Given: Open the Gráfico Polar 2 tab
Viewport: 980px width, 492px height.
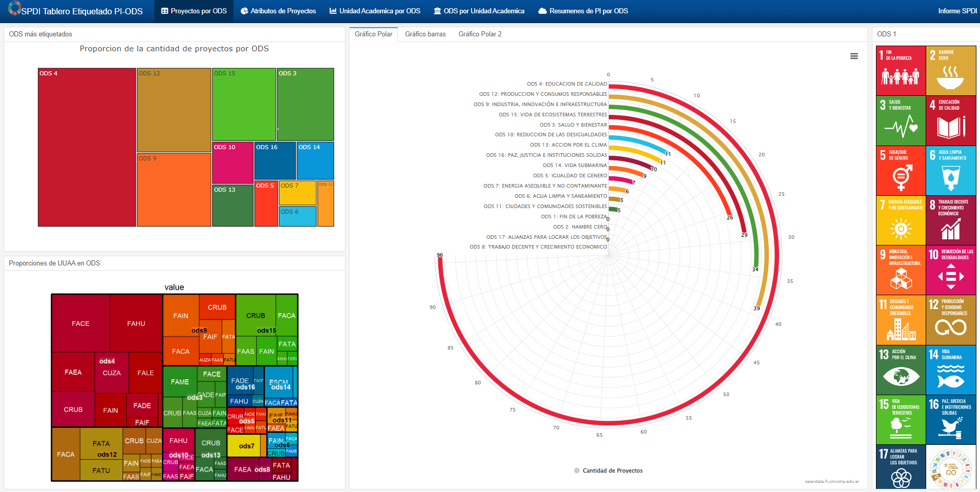Looking at the screenshot, I should [x=480, y=34].
